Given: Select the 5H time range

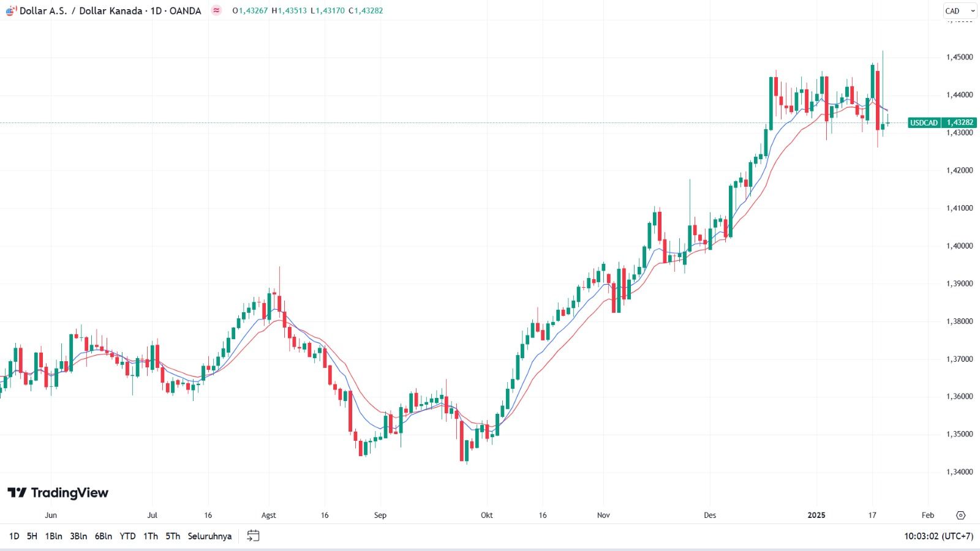Looking at the screenshot, I should pos(32,536).
